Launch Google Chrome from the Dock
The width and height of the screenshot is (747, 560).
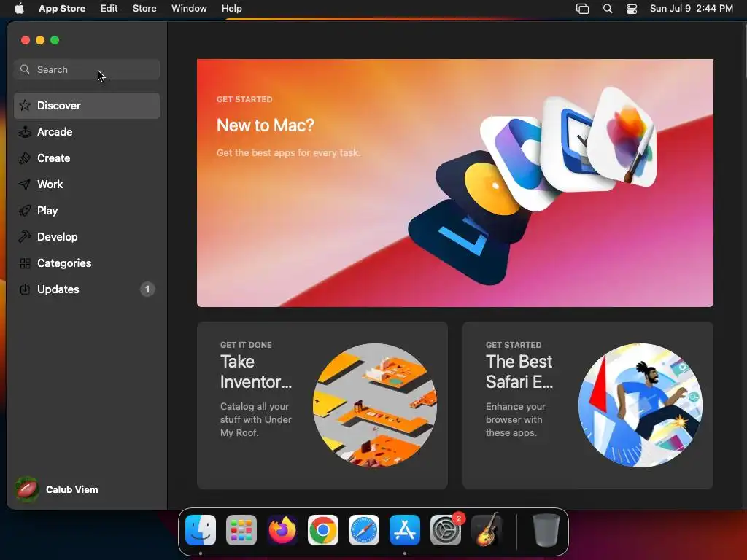323,530
